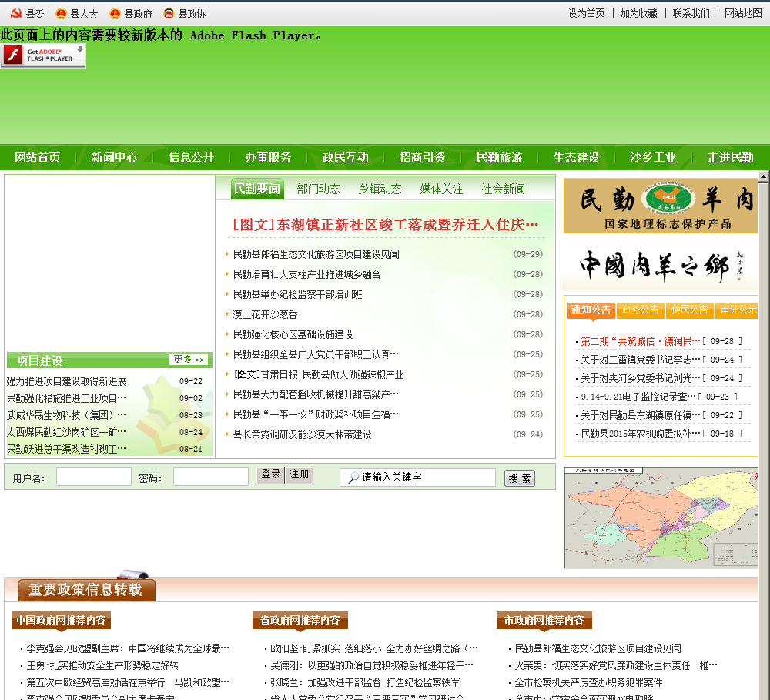Open 新闻中心 in the main navigation
This screenshot has height=700, width=770.
click(114, 157)
